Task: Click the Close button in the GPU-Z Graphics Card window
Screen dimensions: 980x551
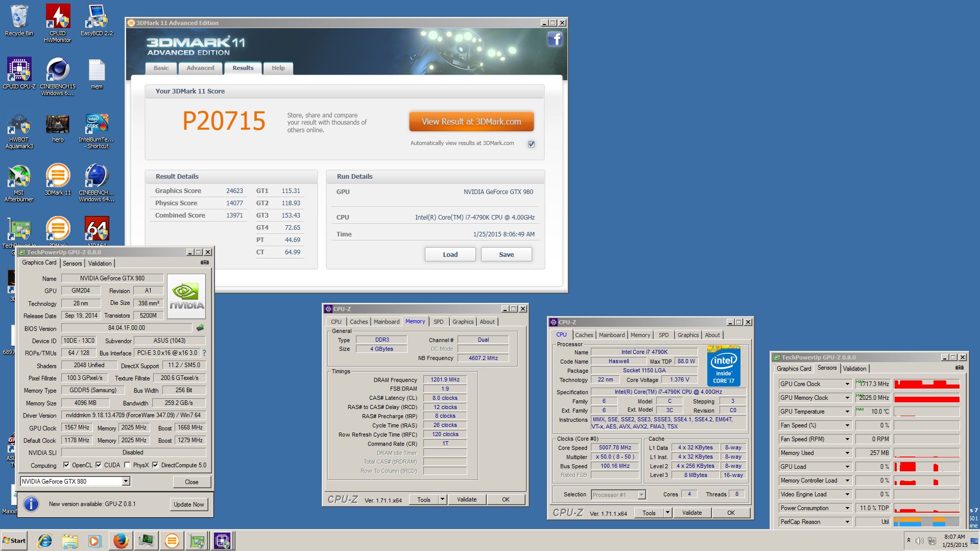Action: click(x=192, y=482)
